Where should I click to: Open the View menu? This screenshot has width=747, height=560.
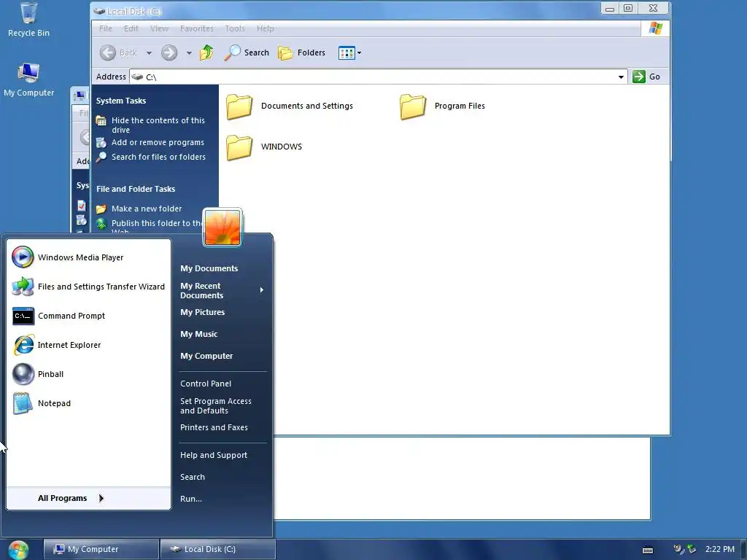[x=159, y=28]
